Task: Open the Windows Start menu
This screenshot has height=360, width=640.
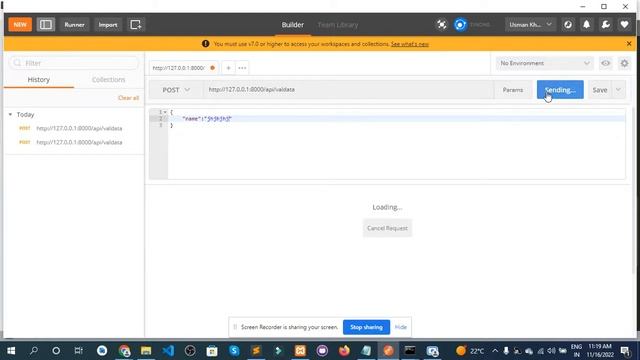Action: click(11, 351)
